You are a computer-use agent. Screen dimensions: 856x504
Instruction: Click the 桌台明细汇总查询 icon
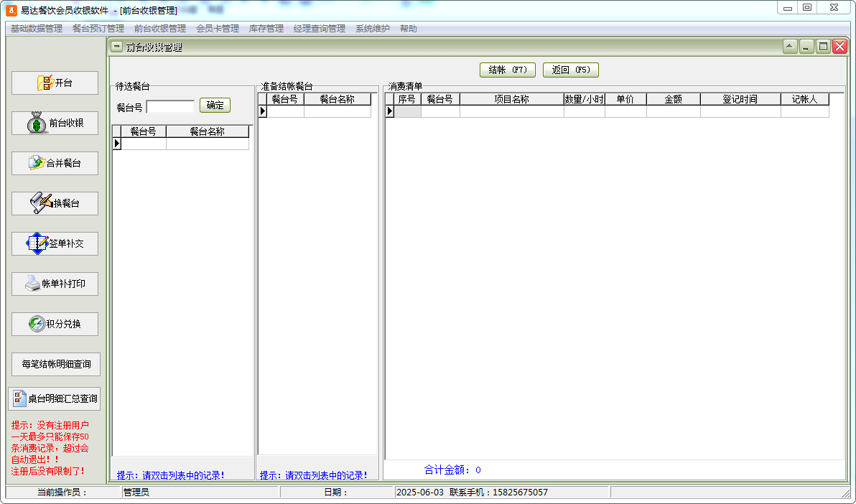(19, 398)
